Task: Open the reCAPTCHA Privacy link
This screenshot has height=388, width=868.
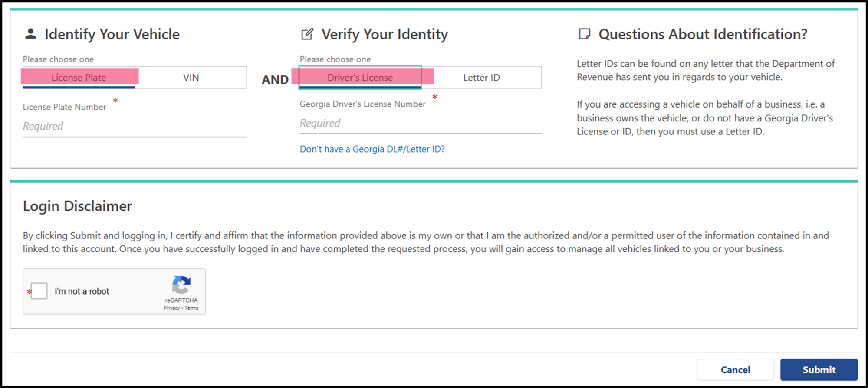Action: [171, 308]
